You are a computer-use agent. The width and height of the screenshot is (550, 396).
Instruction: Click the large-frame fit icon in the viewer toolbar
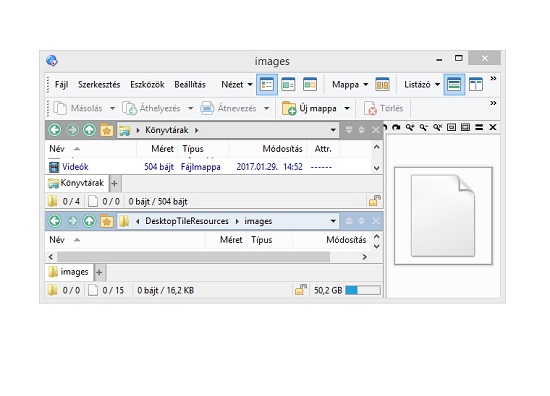(465, 127)
